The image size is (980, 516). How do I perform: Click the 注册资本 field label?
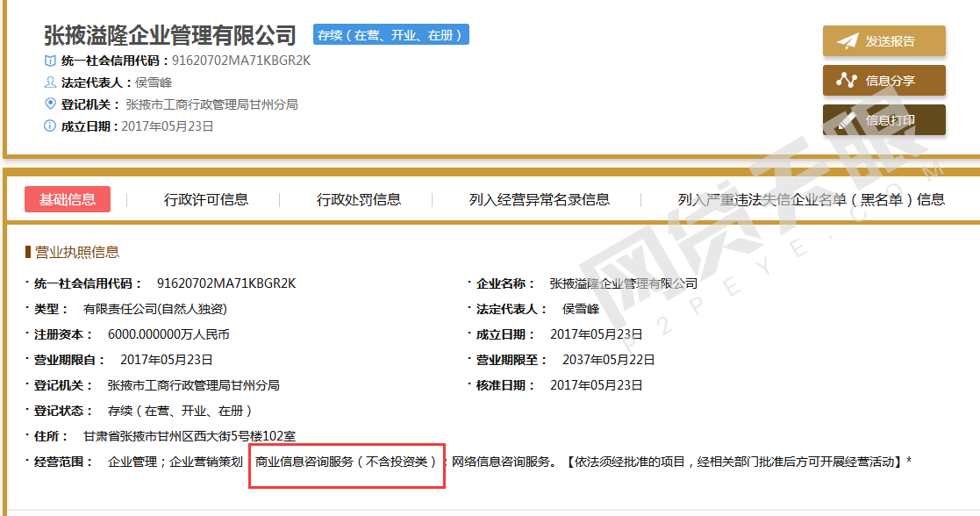point(62,334)
